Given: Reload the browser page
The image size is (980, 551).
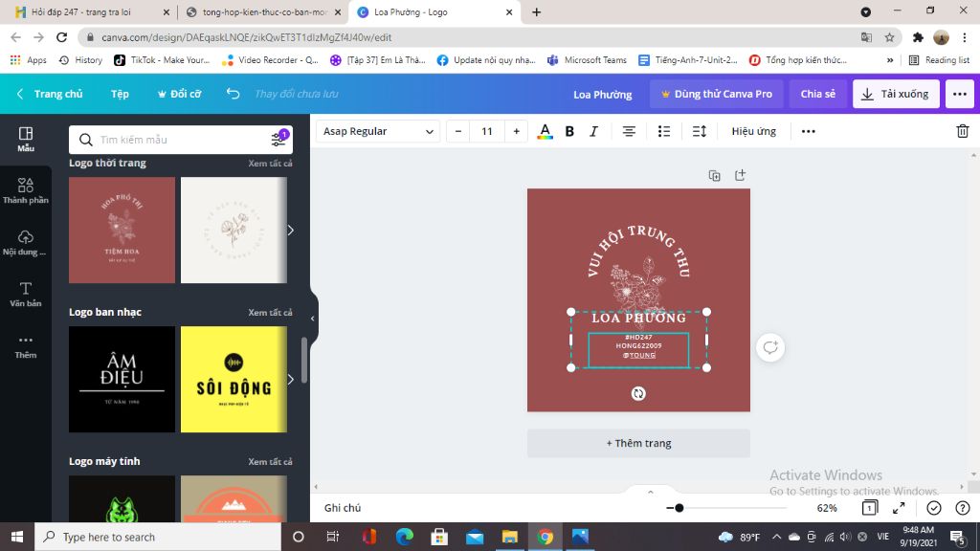Looking at the screenshot, I should tap(61, 37).
